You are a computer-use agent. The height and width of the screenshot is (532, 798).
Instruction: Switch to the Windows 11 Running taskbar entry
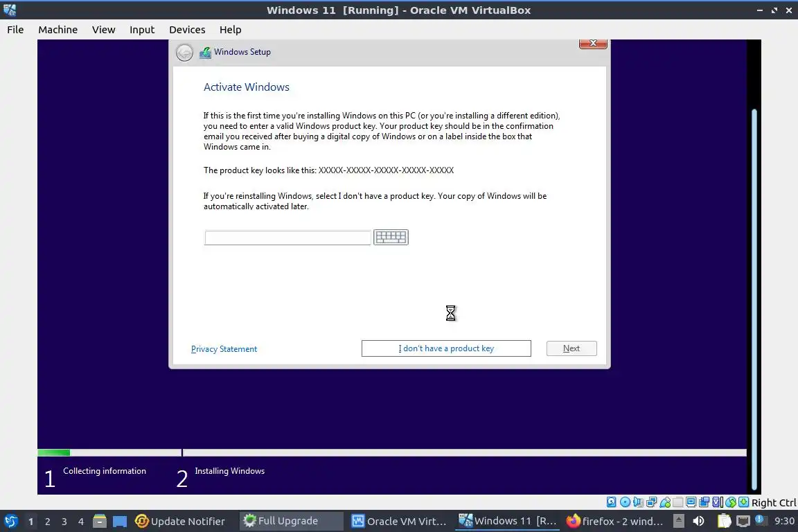pos(507,522)
